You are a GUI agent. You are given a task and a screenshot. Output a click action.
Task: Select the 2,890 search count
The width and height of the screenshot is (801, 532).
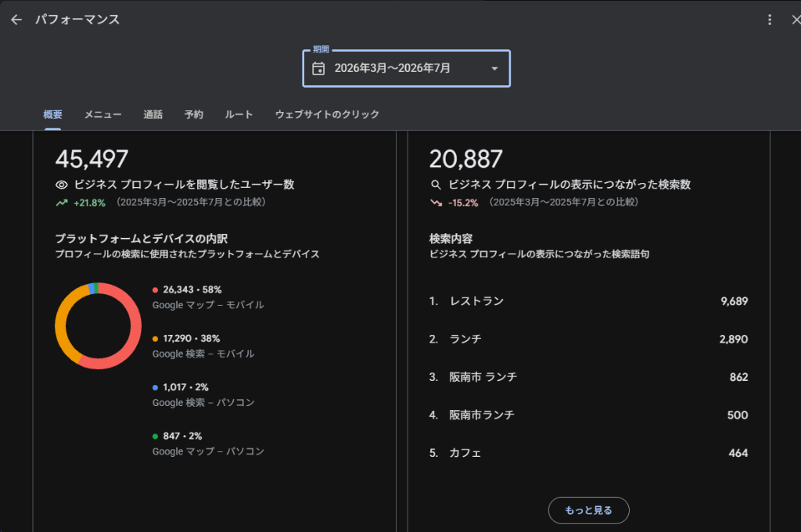pos(734,340)
